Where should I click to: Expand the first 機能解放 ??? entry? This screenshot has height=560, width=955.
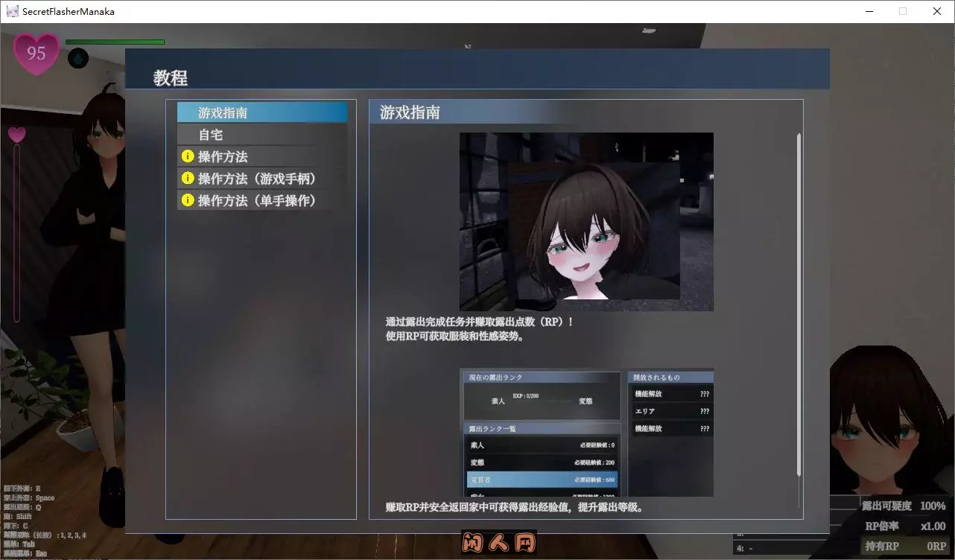[x=671, y=393]
